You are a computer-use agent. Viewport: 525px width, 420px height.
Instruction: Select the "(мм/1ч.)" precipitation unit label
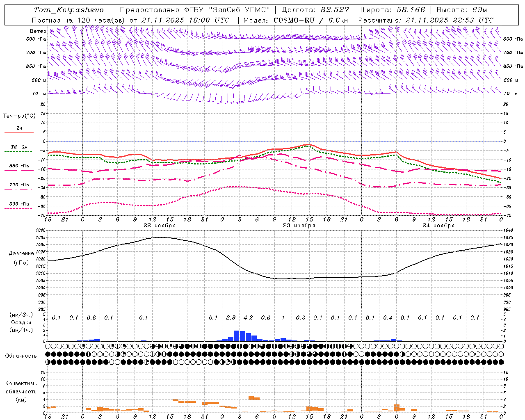point(21,330)
